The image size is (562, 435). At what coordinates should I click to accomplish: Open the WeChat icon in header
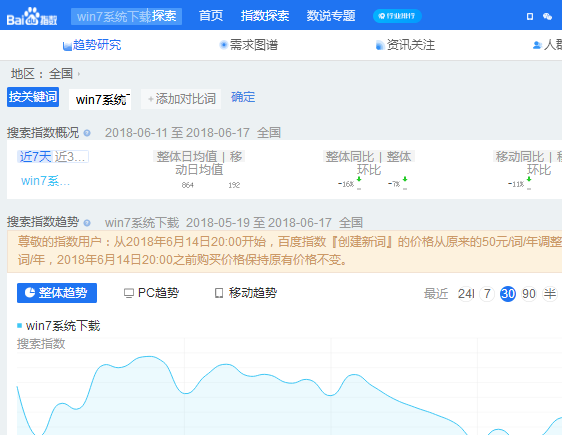click(x=547, y=16)
